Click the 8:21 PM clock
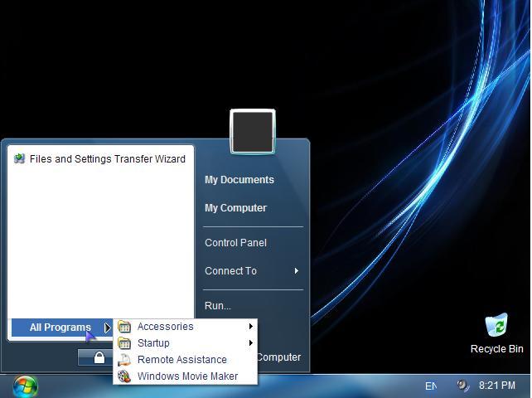The height and width of the screenshot is (398, 532). coord(496,386)
